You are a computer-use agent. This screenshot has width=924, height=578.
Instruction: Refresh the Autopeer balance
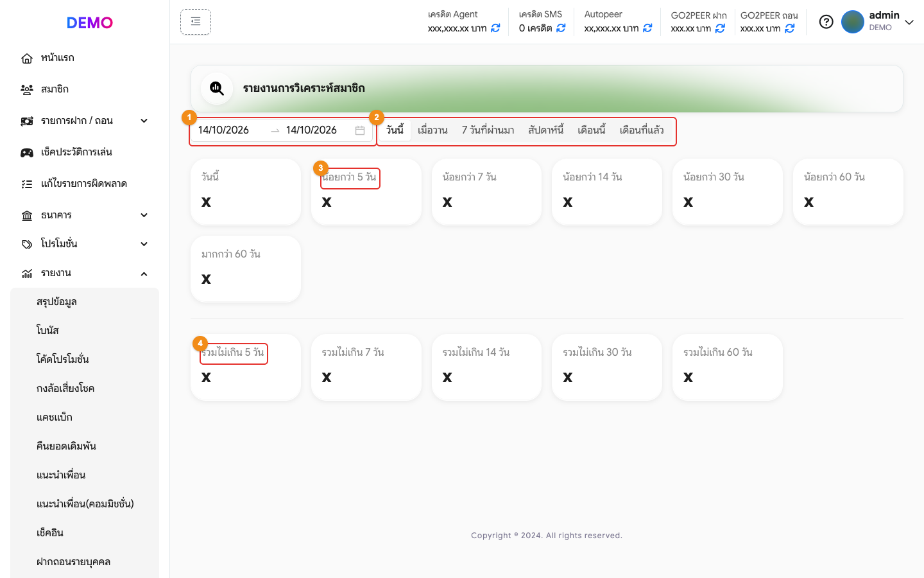point(647,28)
